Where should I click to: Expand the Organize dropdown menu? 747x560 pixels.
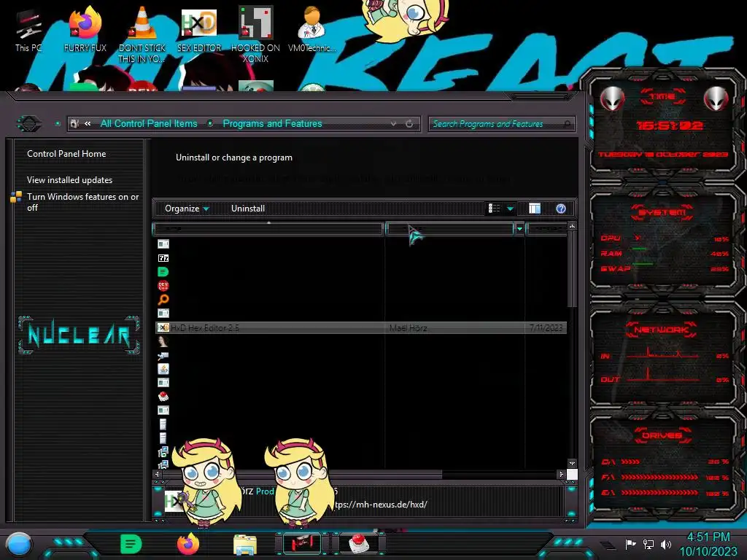coord(187,209)
